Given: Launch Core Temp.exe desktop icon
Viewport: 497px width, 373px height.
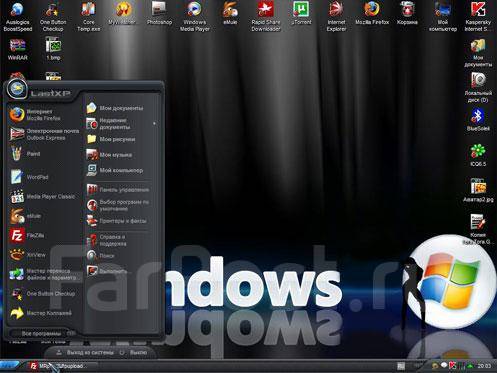Looking at the screenshot, I should coord(88,17).
